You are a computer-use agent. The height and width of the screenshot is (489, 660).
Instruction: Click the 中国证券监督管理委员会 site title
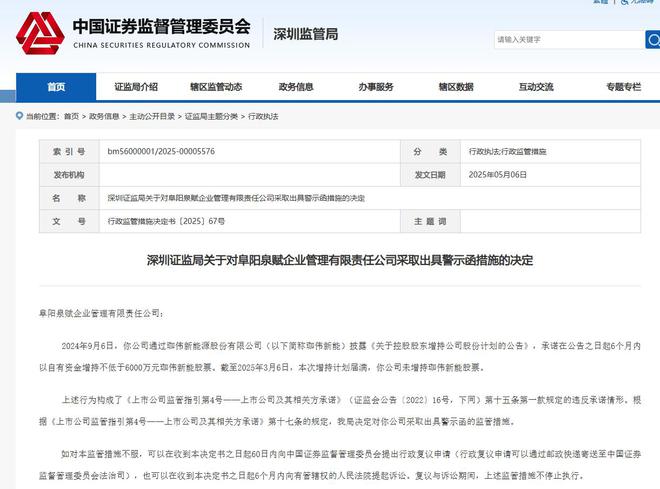pos(162,27)
